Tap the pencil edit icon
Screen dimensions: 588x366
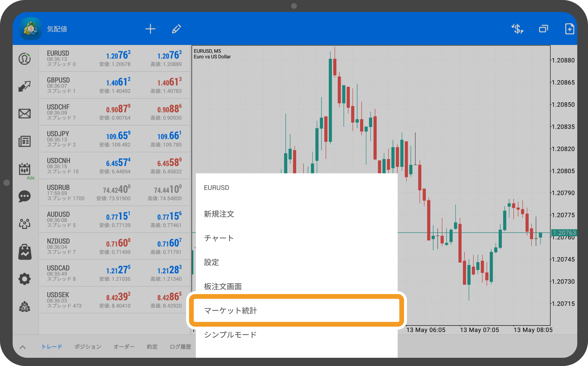(176, 29)
